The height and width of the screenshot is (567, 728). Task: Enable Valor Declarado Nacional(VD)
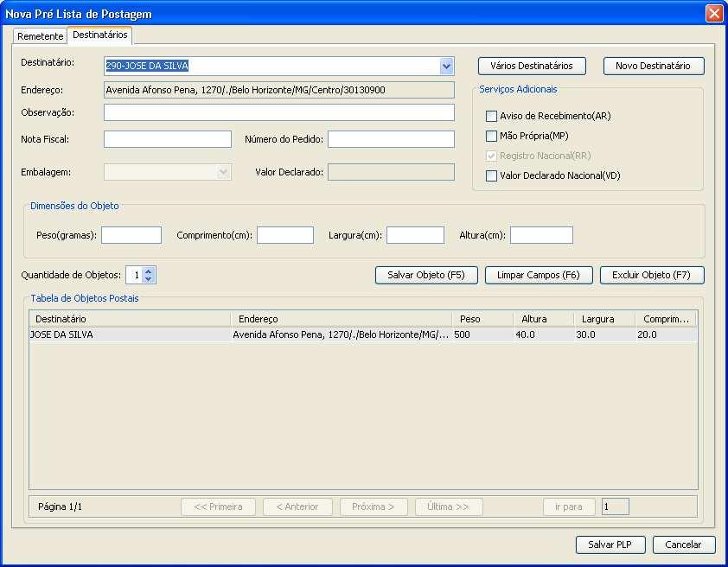[x=491, y=175]
